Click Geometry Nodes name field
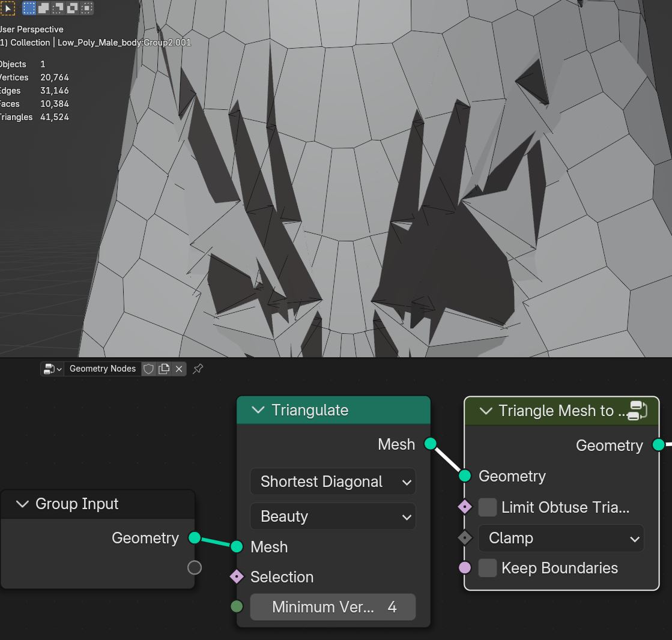 coord(103,369)
